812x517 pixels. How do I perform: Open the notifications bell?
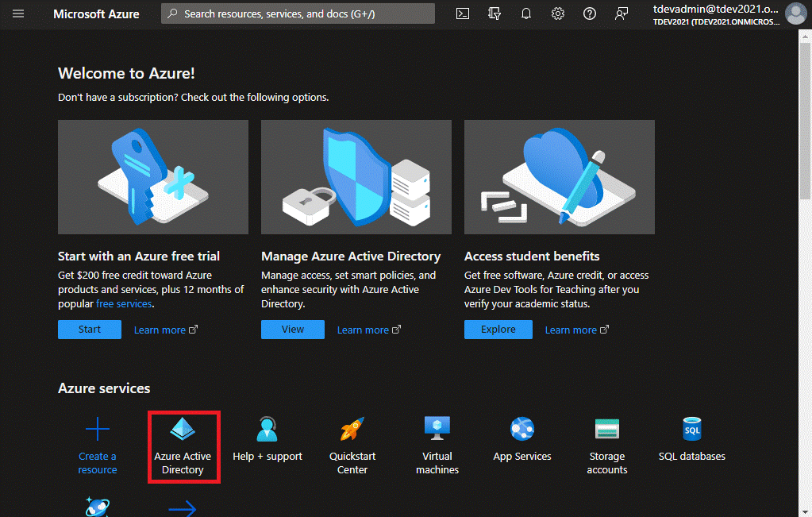(x=525, y=14)
